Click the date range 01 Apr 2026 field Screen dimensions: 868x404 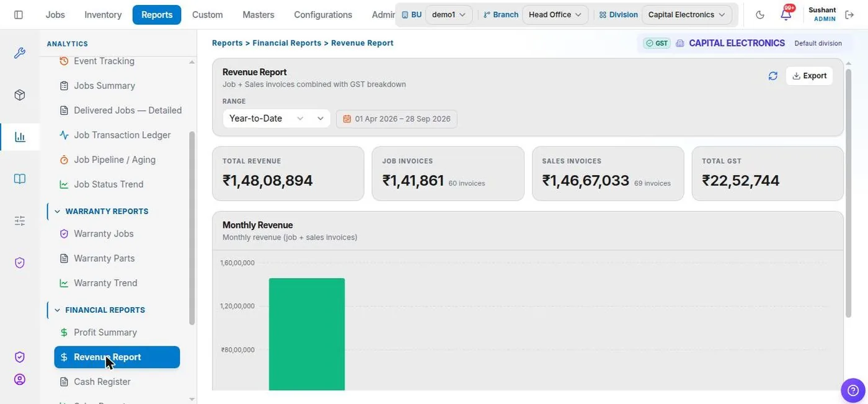(x=397, y=119)
